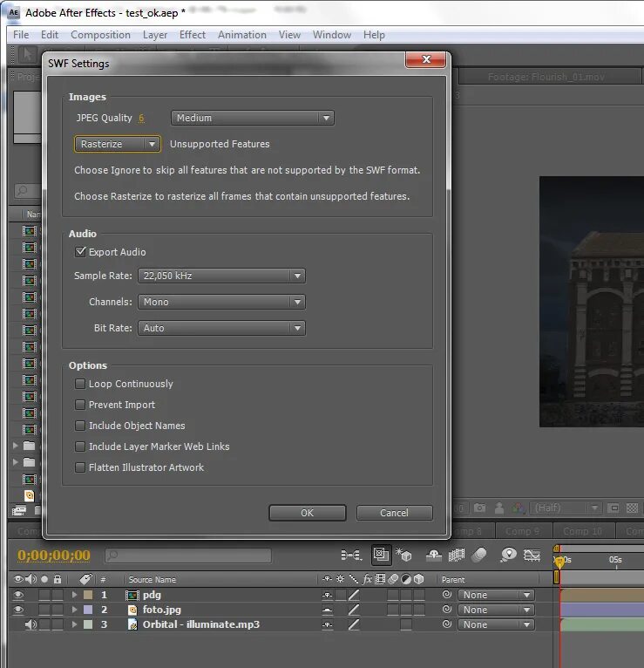
Task: Enable Motion Blur timeline switch
Action: coord(478,556)
